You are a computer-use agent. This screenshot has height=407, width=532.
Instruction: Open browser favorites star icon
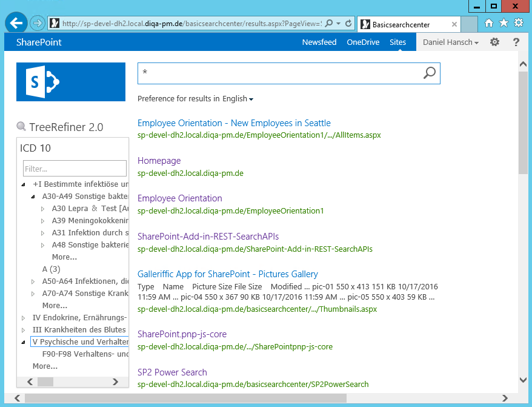point(504,23)
